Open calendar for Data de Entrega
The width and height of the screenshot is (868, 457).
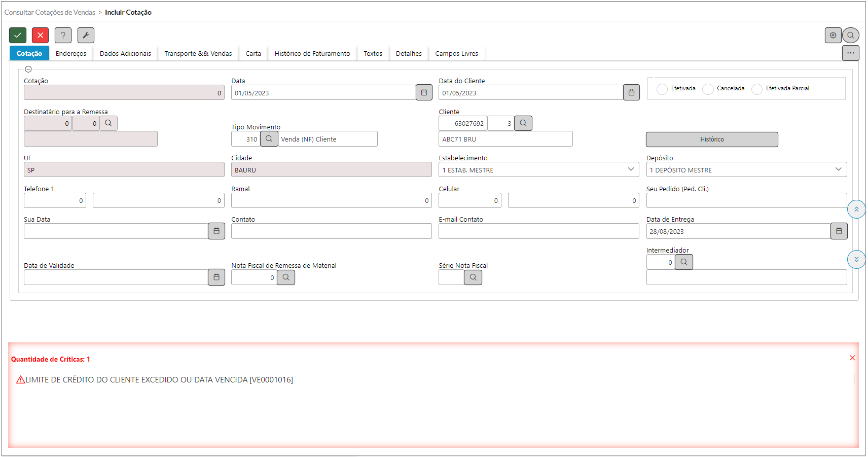pos(839,231)
